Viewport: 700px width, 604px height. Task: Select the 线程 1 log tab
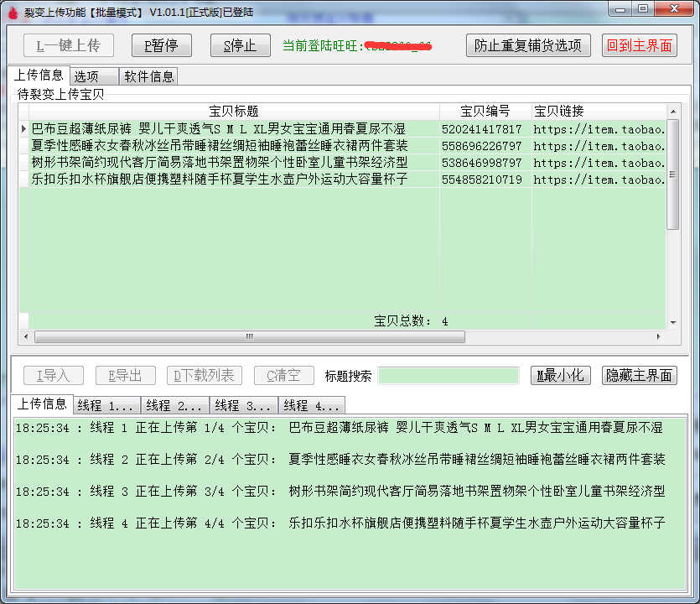(106, 405)
